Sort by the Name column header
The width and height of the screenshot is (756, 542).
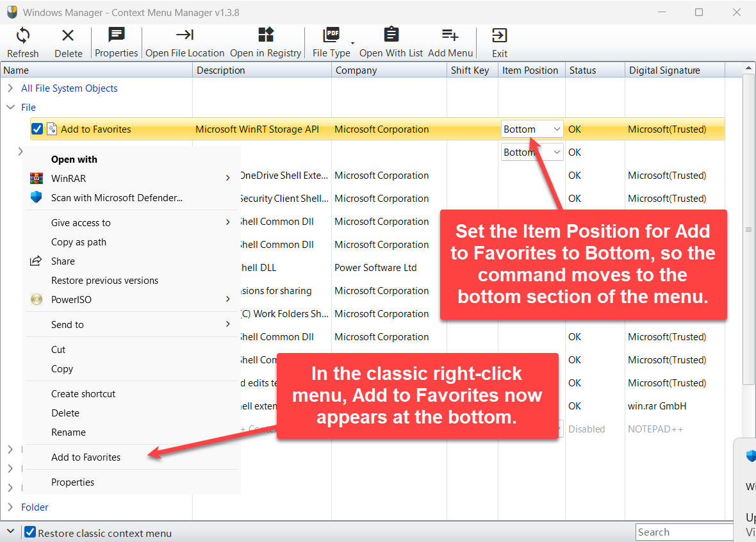(97, 70)
